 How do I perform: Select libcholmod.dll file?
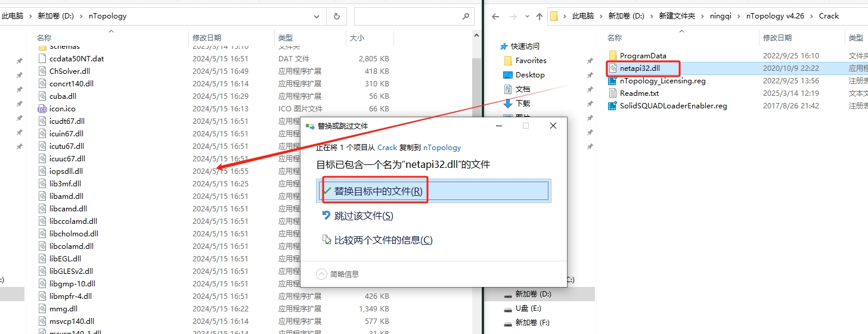74,233
